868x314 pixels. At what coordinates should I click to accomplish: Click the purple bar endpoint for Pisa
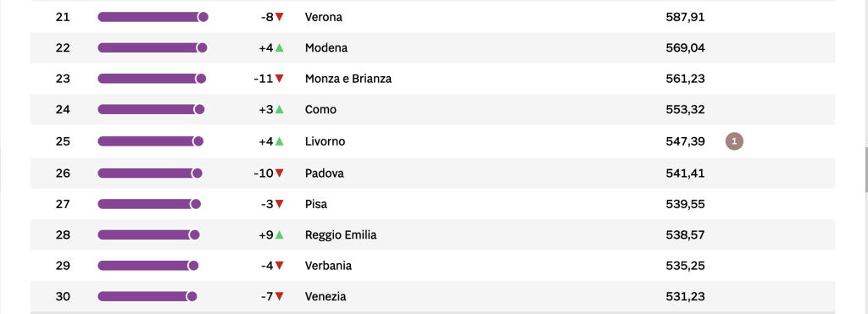pyautogui.click(x=196, y=204)
